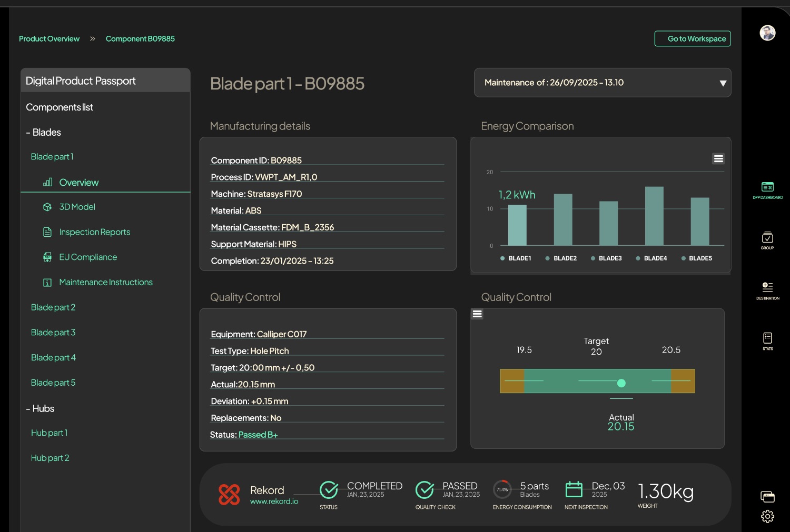Collapse the Blades group
This screenshot has height=532, width=790.
point(44,133)
